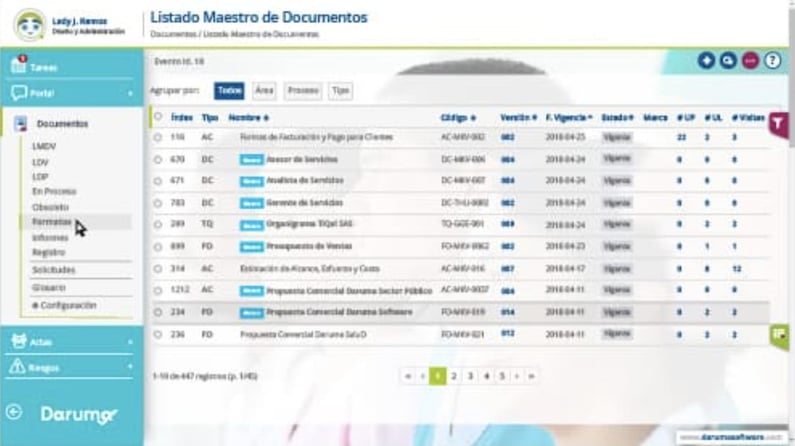The image size is (795, 446).
Task: Select row with index 289
Action: (158, 225)
